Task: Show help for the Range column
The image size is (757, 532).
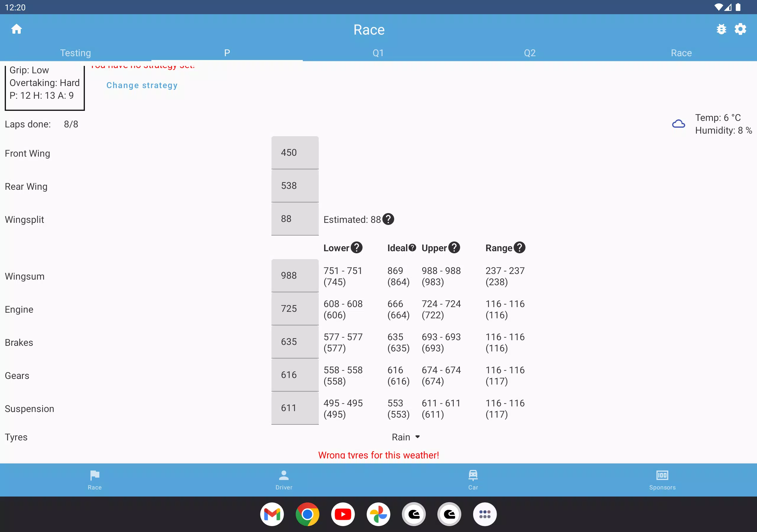Action: 519,248
